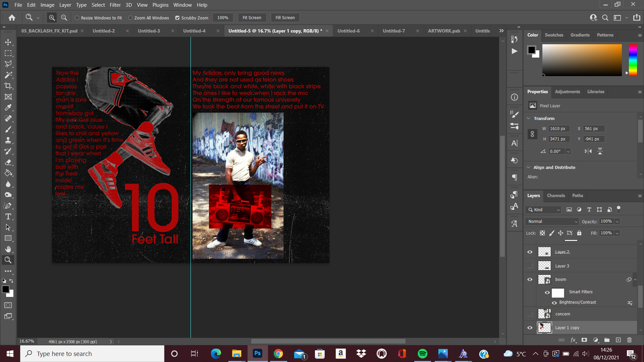The width and height of the screenshot is (644, 362).
Task: Add layer style fx
Action: [x=573, y=340]
